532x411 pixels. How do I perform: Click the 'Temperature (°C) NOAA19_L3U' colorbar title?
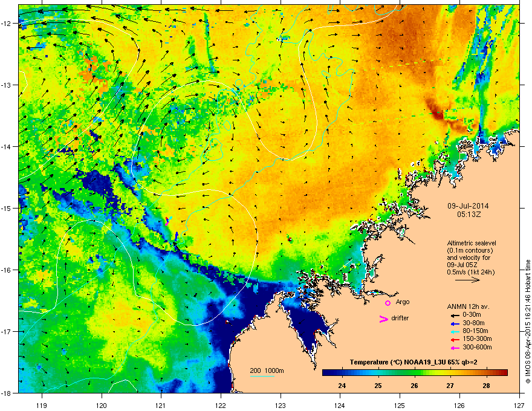click(x=399, y=362)
